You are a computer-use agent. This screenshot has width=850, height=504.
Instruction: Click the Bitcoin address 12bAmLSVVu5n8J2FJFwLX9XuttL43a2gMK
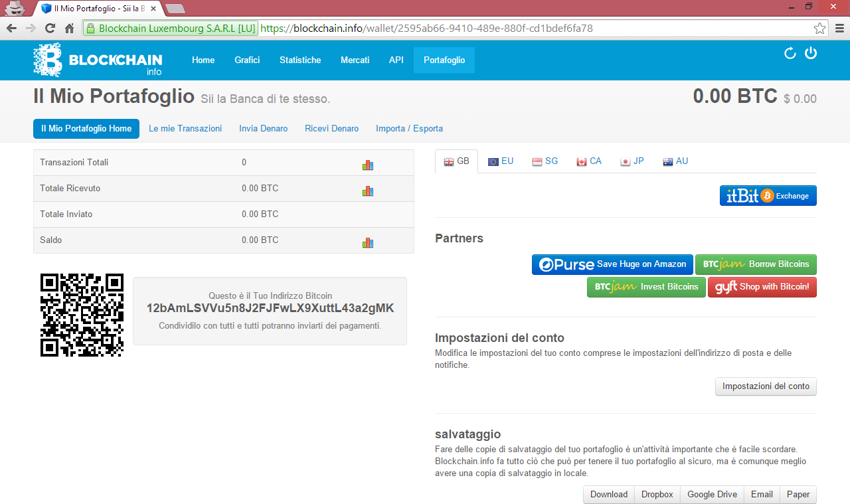tap(270, 309)
